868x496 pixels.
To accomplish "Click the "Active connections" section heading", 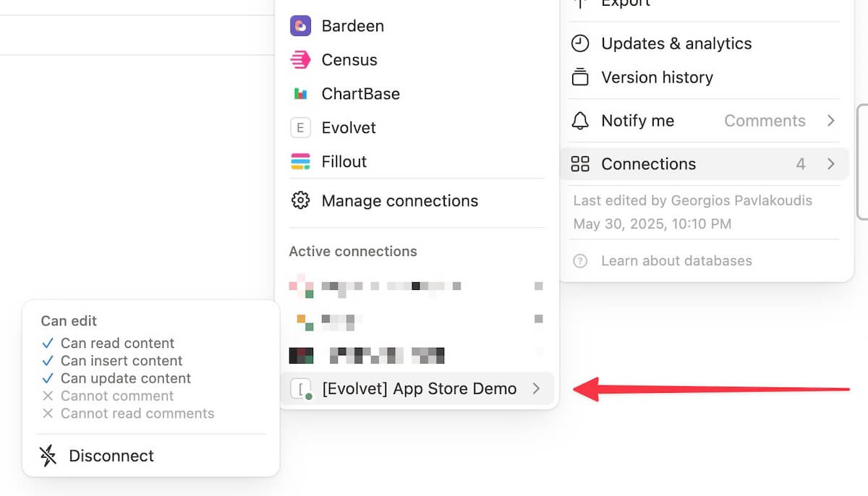I will point(353,252).
